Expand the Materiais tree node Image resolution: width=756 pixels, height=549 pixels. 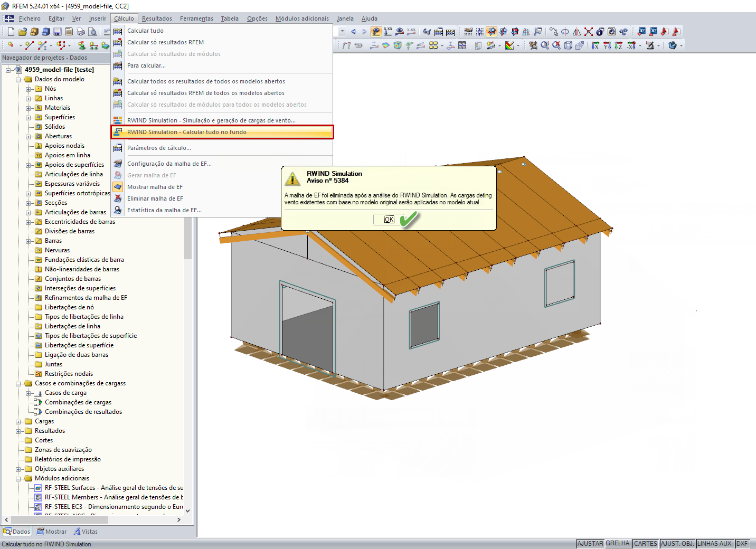(29, 108)
